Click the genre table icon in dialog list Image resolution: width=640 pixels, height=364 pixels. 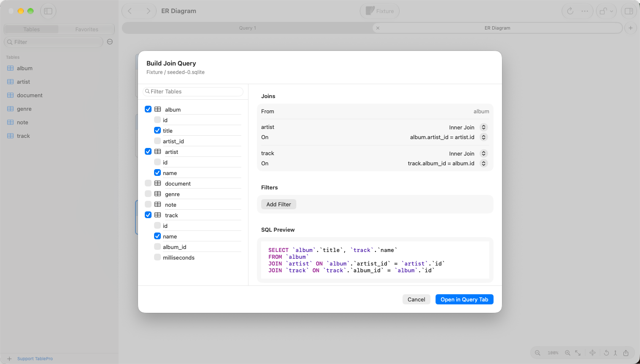[x=158, y=194]
